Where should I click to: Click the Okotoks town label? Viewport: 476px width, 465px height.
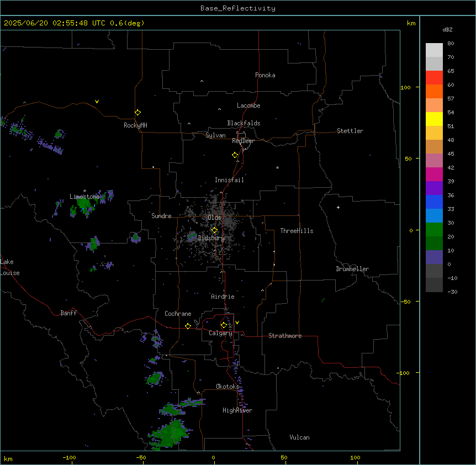pyautogui.click(x=228, y=387)
